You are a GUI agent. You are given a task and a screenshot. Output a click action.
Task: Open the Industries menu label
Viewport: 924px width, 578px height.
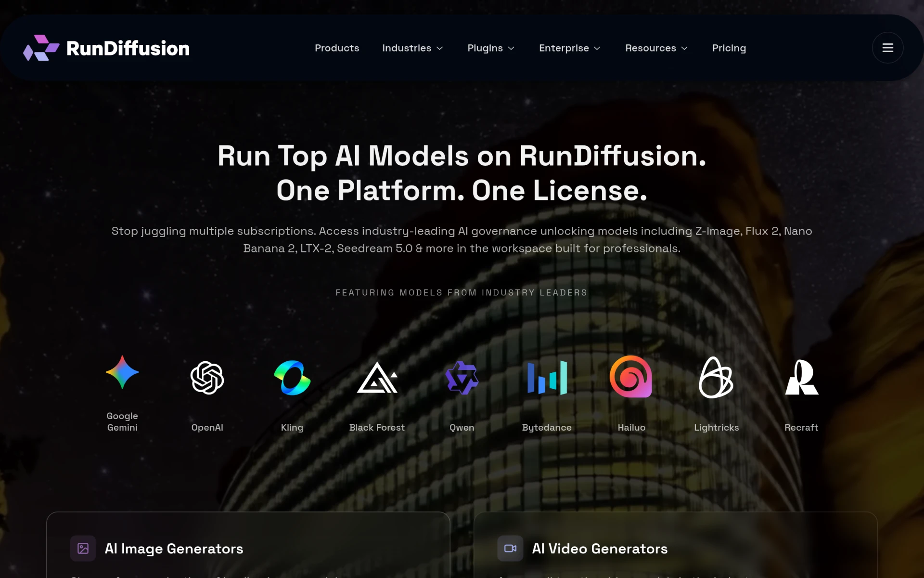[x=407, y=48]
